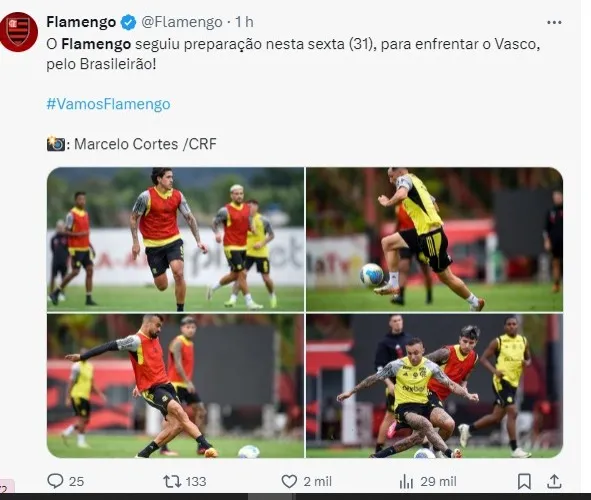Open the 1 h timestamp link
Image resolution: width=591 pixels, height=500 pixels.
(244, 22)
